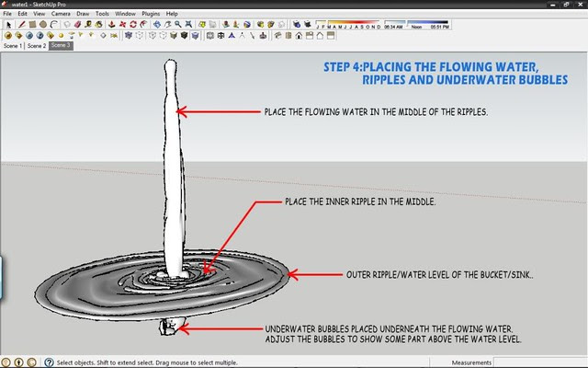Switch to Hidden Line face style
The height and width of the screenshot is (368, 588).
pos(163,36)
